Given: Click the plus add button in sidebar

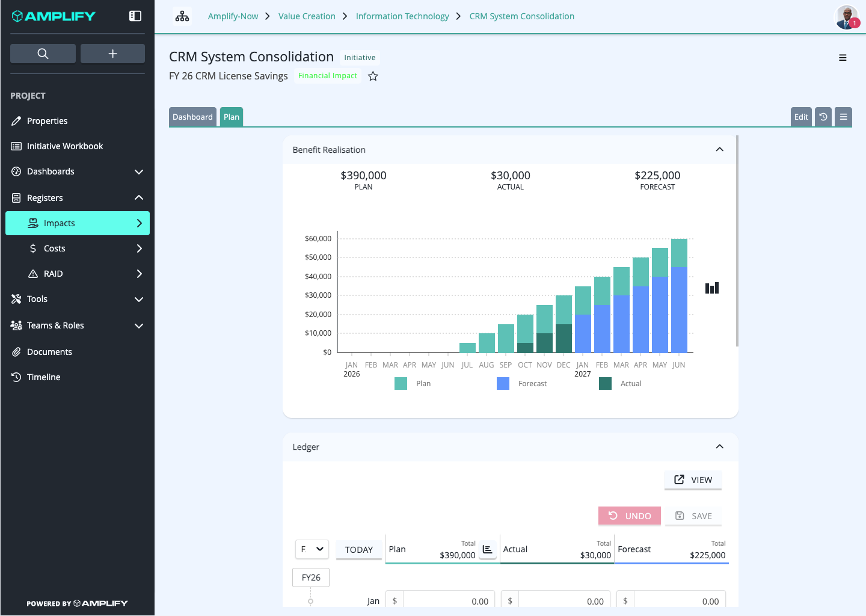Looking at the screenshot, I should (x=112, y=54).
